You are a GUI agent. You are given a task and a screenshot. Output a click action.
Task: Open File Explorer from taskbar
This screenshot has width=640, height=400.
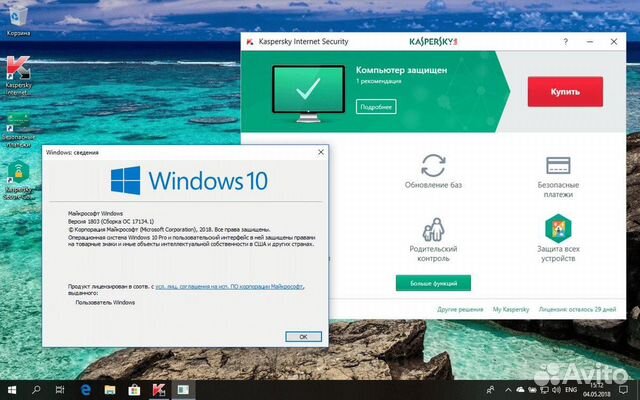click(109, 390)
